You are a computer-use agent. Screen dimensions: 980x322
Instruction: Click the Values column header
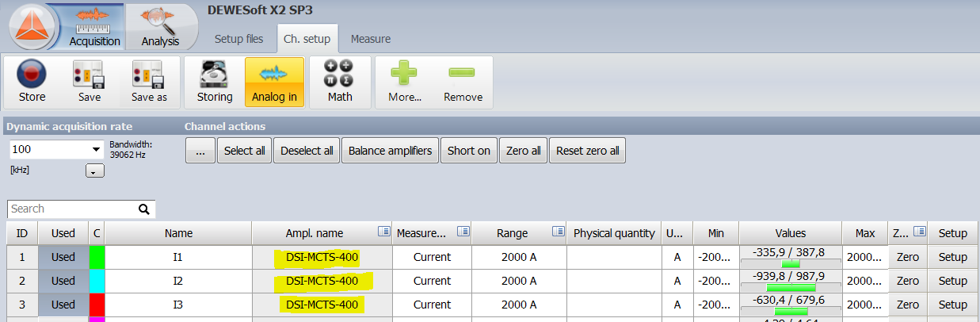click(791, 233)
